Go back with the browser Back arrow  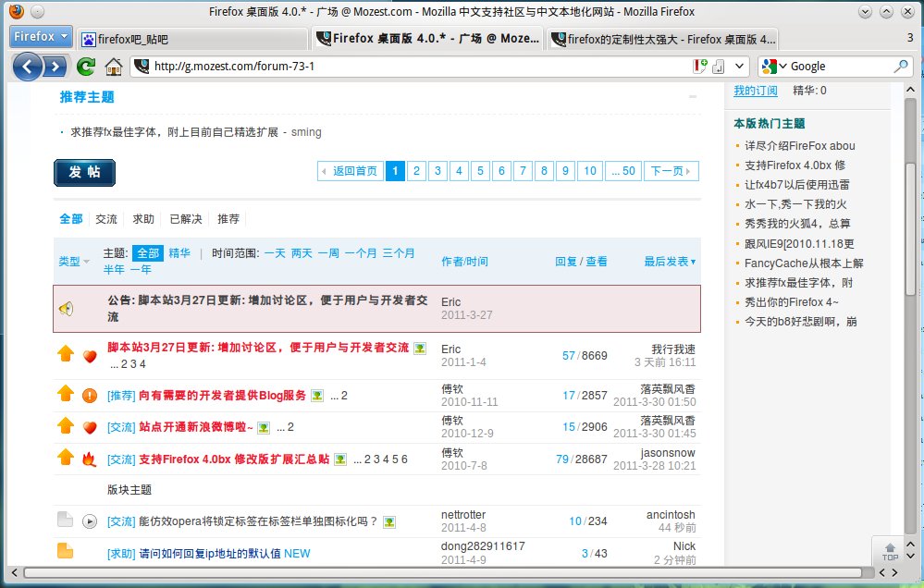27,67
